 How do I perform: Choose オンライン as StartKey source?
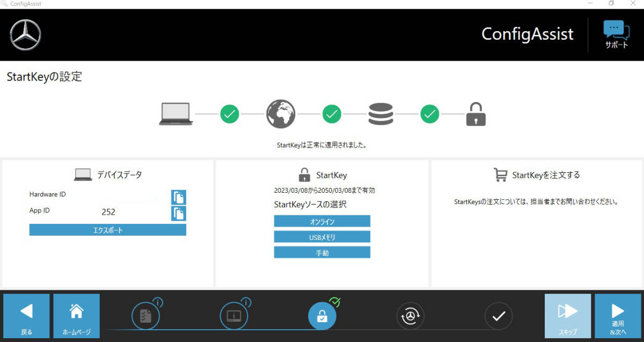click(x=322, y=221)
